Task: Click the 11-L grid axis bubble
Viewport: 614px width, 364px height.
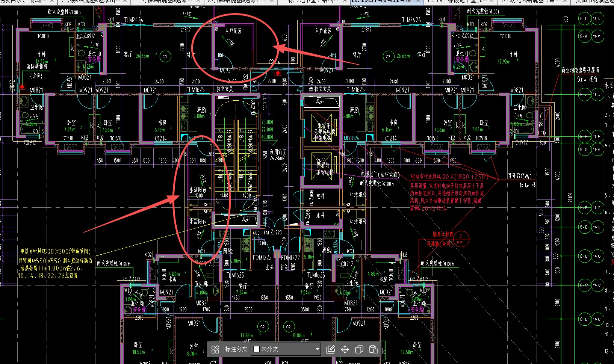Action: coord(597,18)
